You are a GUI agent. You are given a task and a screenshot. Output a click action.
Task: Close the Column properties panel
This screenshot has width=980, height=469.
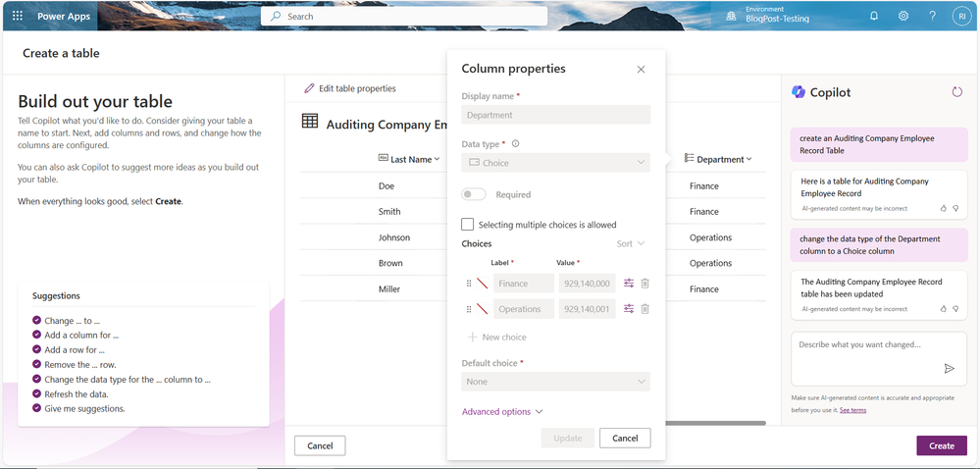(641, 70)
